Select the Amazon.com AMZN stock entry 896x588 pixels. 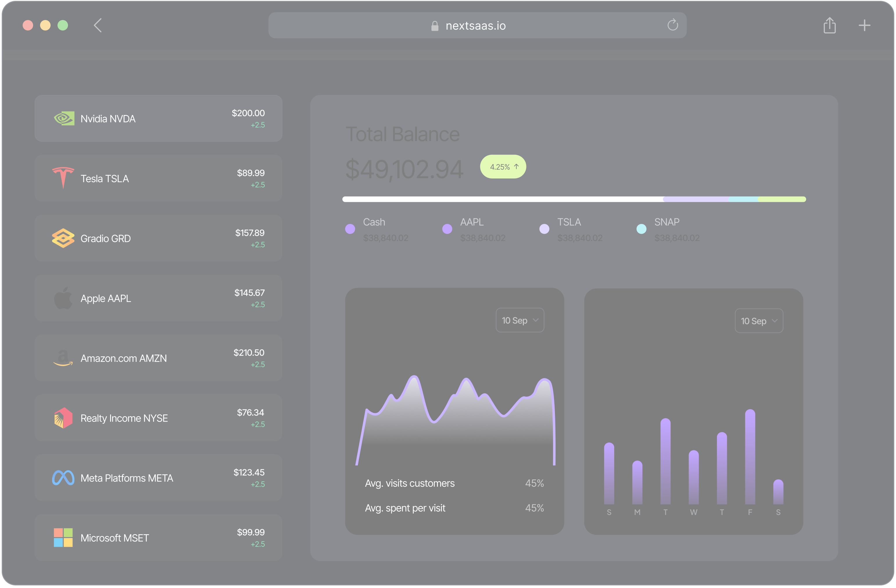(158, 358)
